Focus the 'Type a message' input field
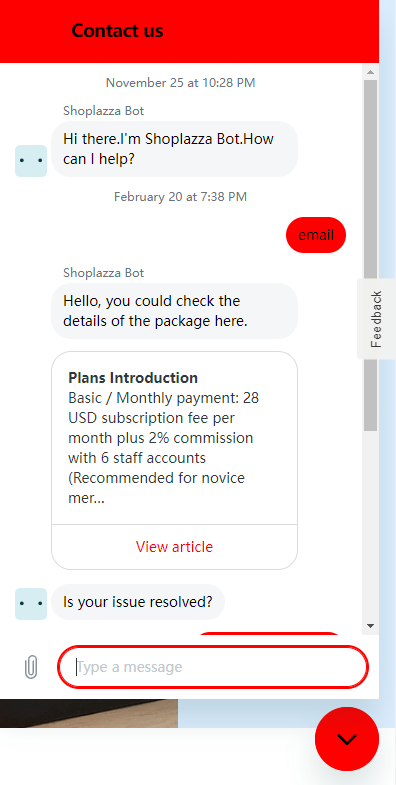Viewport: 396px width, 785px height. (213, 667)
